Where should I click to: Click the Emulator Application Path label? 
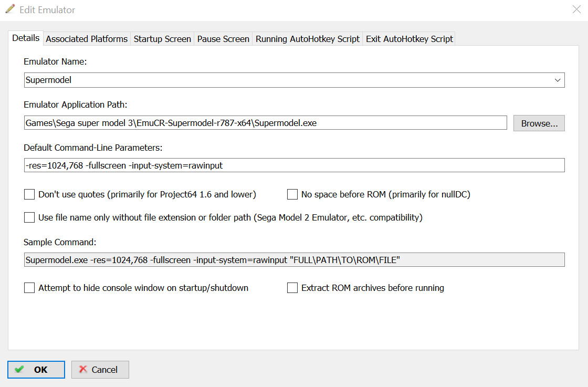click(76, 104)
